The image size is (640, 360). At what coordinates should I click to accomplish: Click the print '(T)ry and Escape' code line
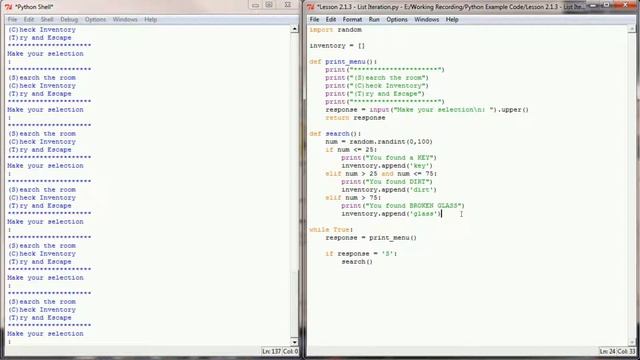tap(375, 93)
